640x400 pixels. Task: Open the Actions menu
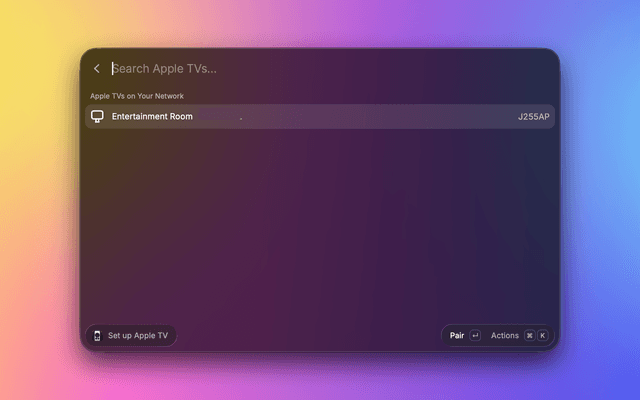tap(504, 336)
